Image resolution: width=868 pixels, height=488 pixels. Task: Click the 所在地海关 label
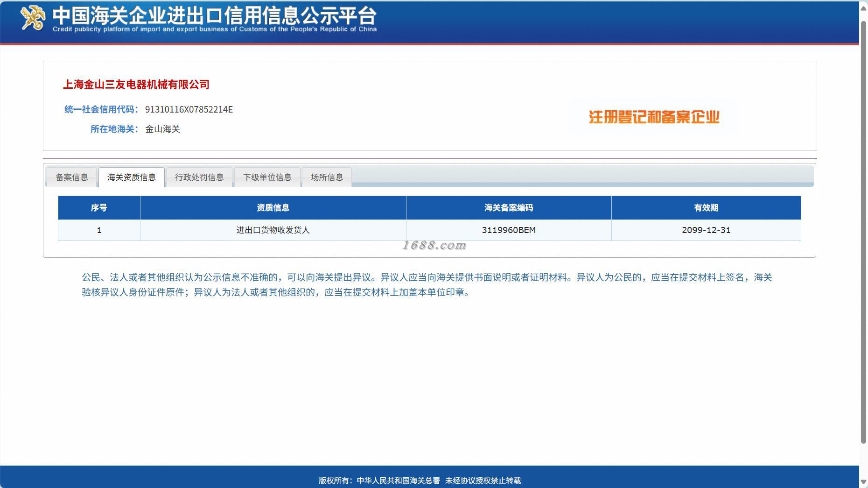tap(114, 129)
